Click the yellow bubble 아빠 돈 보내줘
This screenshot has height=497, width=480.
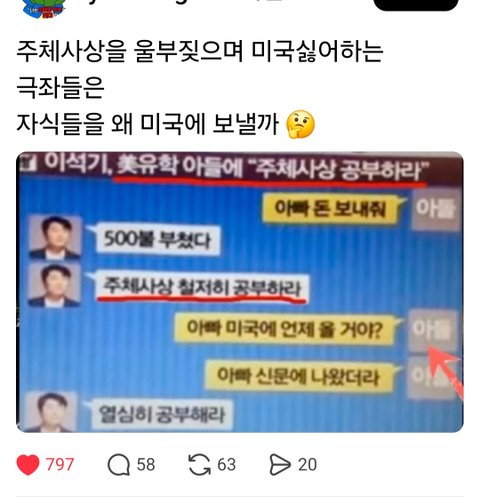tap(331, 209)
